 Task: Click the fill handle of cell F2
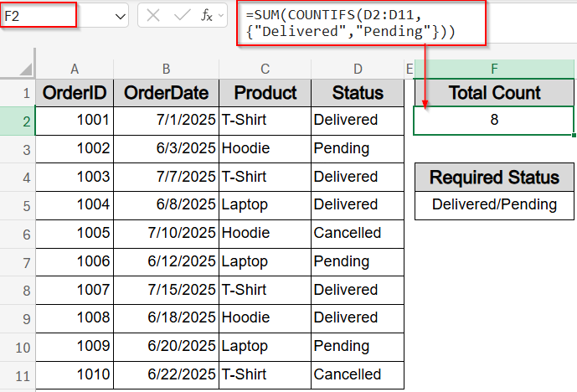coord(574,135)
